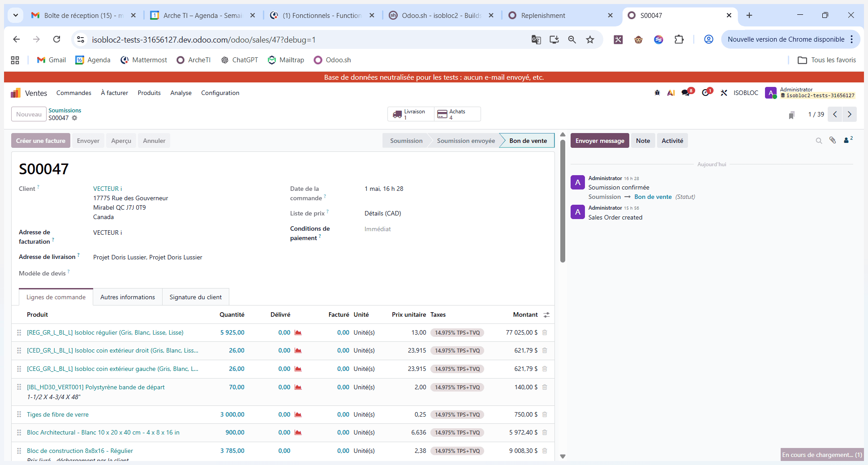The height and width of the screenshot is (465, 868).
Task: Go to next record with right chevron
Action: tap(850, 114)
